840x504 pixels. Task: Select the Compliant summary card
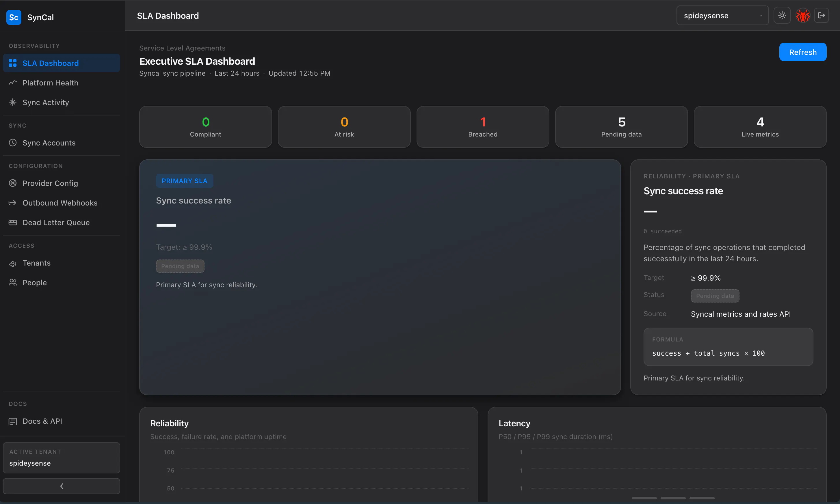[206, 127]
